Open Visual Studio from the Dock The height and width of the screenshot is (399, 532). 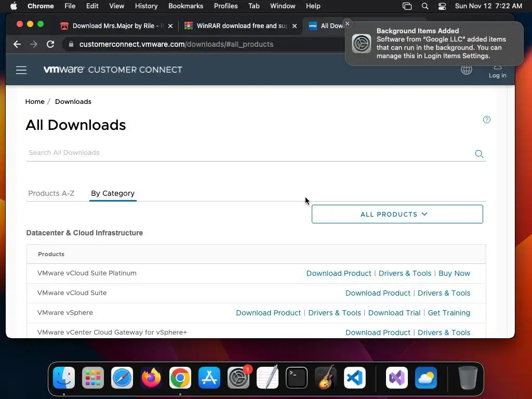pos(396,377)
